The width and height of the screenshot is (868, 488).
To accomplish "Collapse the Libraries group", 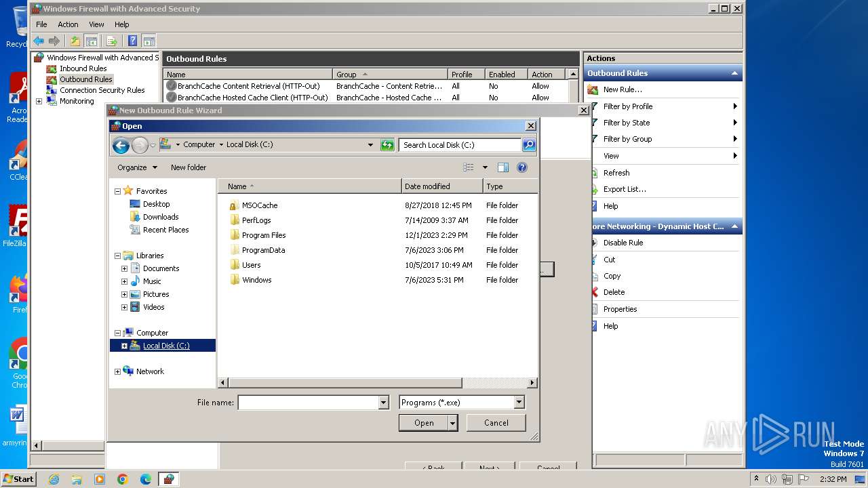I will [117, 256].
